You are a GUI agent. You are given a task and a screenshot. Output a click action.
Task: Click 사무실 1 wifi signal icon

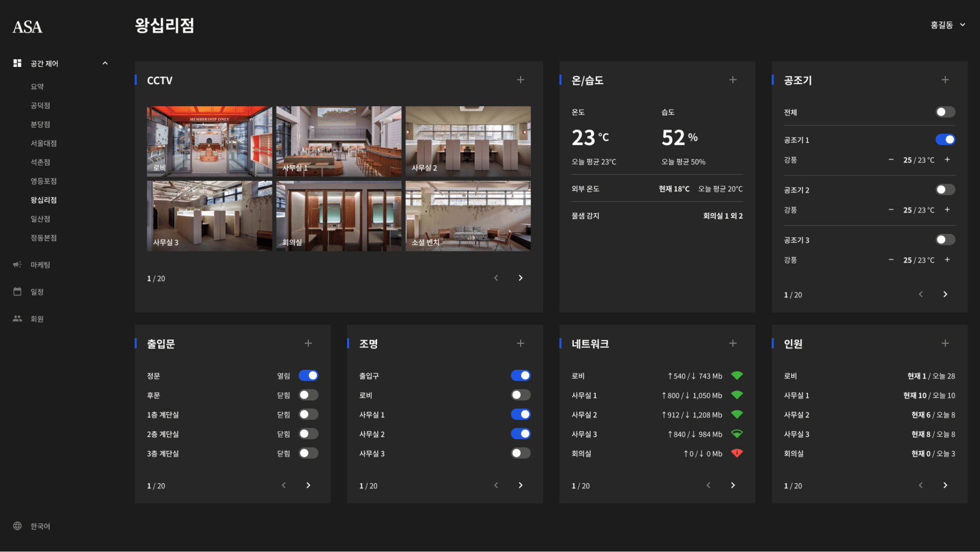pos(737,395)
